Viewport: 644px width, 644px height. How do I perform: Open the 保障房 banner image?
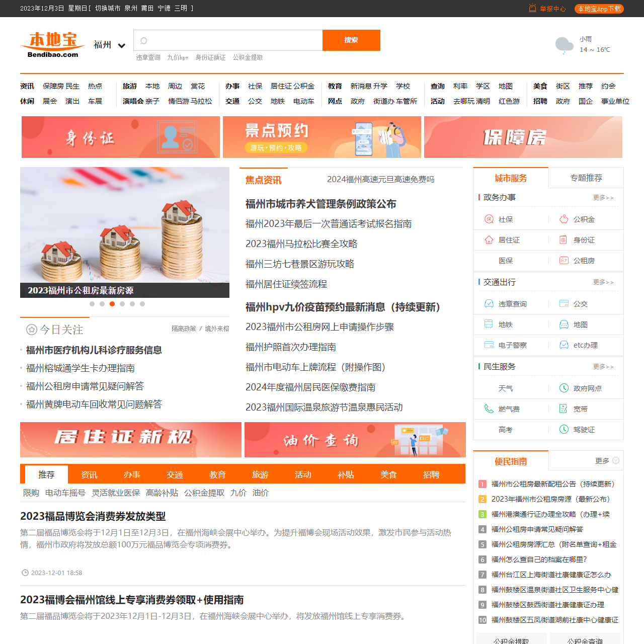(x=523, y=137)
